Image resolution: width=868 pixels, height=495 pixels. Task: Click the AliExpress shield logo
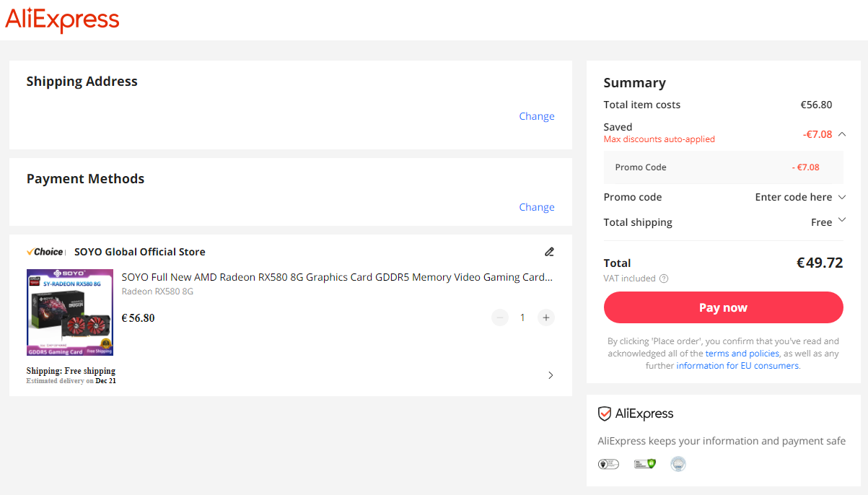(636, 413)
